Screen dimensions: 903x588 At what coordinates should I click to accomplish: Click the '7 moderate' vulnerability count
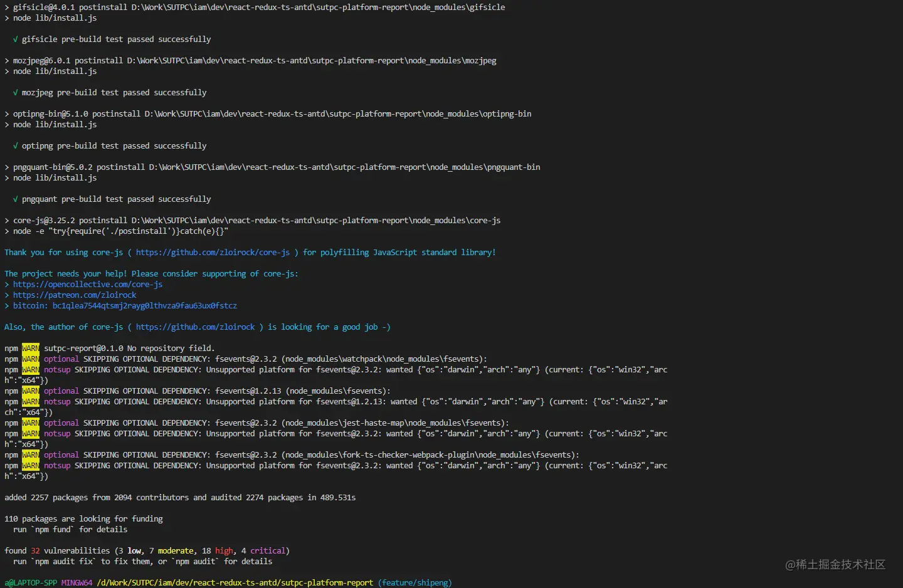(171, 551)
